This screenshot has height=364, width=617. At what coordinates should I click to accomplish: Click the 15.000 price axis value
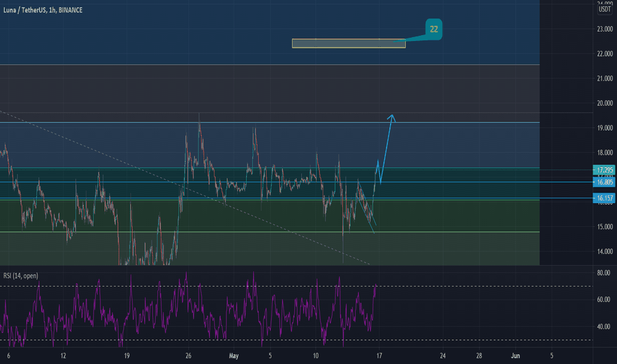tap(605, 226)
